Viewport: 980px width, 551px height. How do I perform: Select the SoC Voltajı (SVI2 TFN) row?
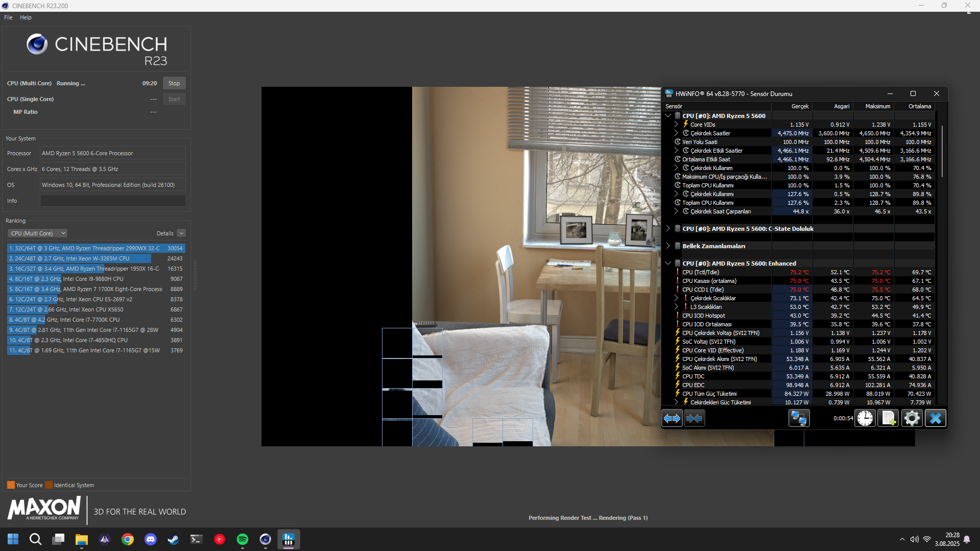coord(799,342)
